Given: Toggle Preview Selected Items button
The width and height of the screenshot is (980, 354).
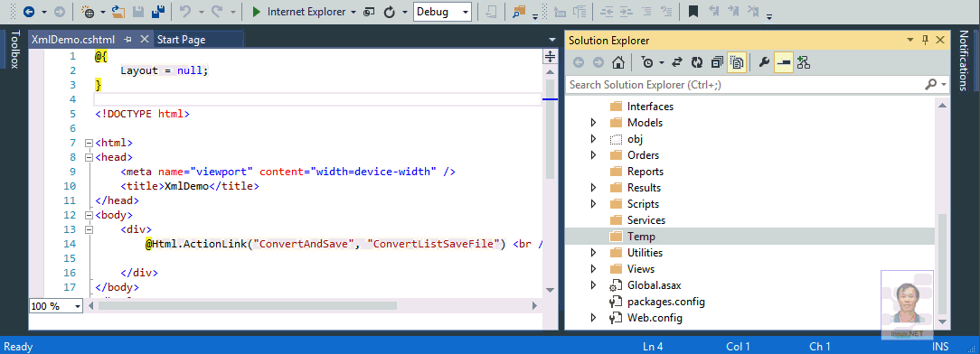Looking at the screenshot, I should point(784,62).
